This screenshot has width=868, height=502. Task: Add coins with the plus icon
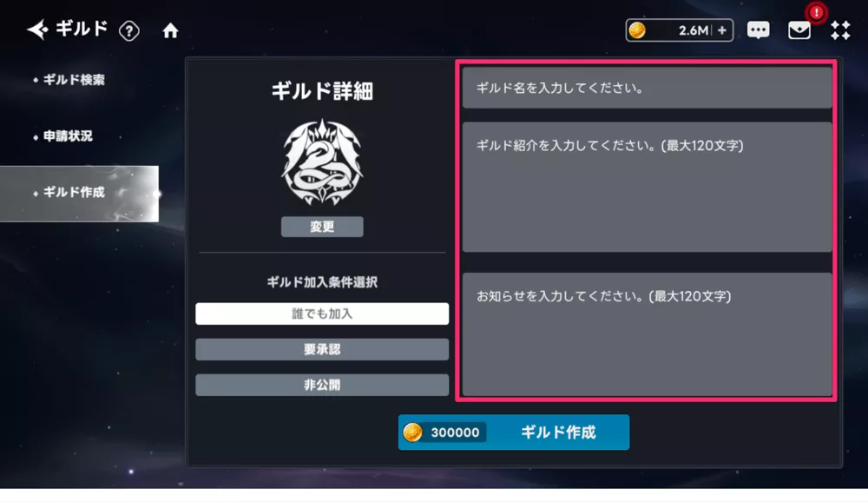(722, 30)
